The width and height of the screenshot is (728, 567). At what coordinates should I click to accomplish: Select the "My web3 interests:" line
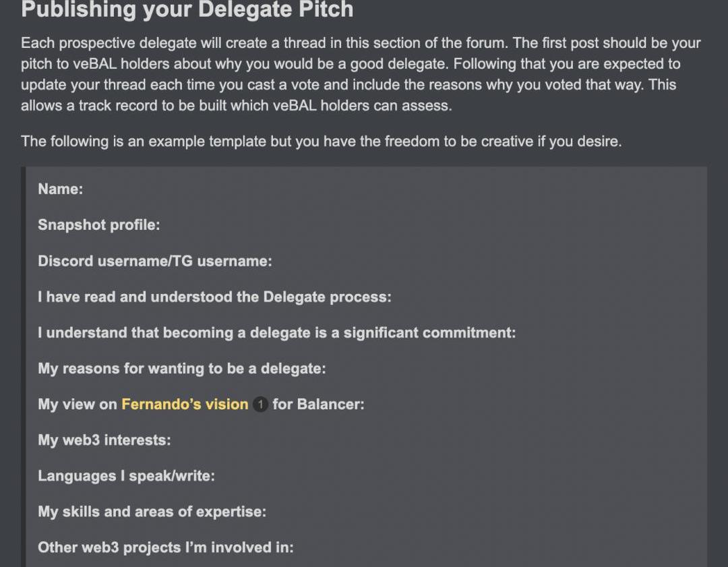coord(104,440)
